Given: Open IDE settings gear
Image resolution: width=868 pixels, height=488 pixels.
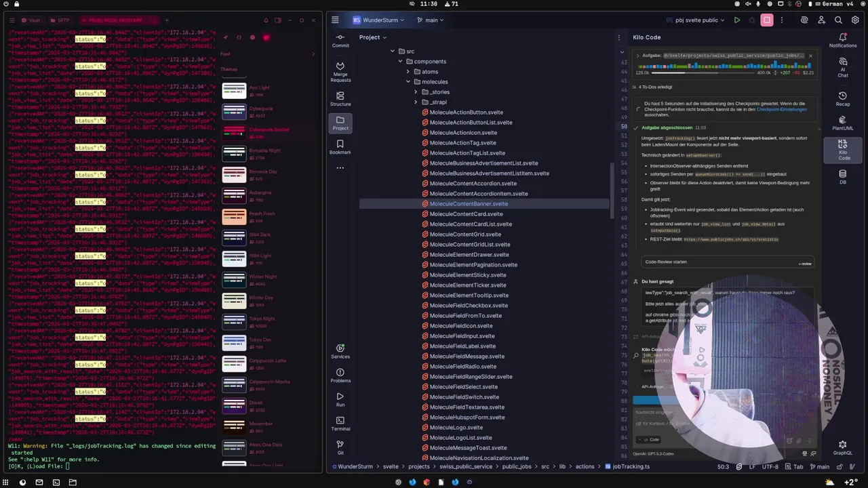Looking at the screenshot, I should tap(855, 20).
